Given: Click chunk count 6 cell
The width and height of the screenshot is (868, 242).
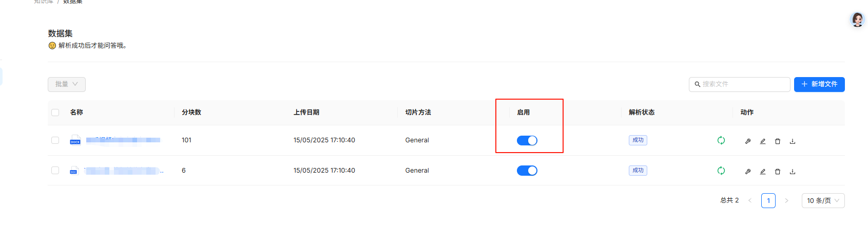Looking at the screenshot, I should (x=184, y=171).
